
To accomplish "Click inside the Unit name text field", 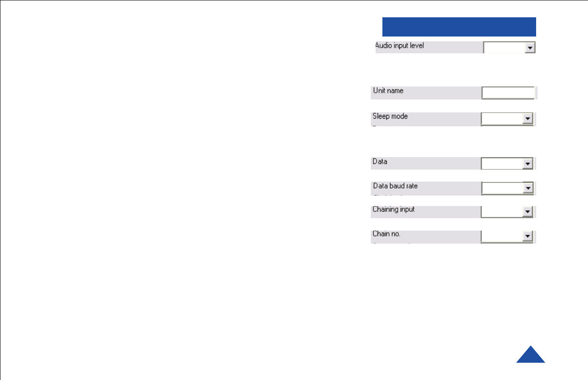I will click(508, 93).
